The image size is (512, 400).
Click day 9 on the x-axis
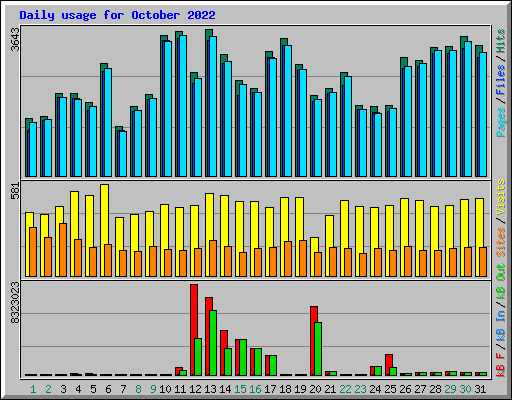click(153, 389)
